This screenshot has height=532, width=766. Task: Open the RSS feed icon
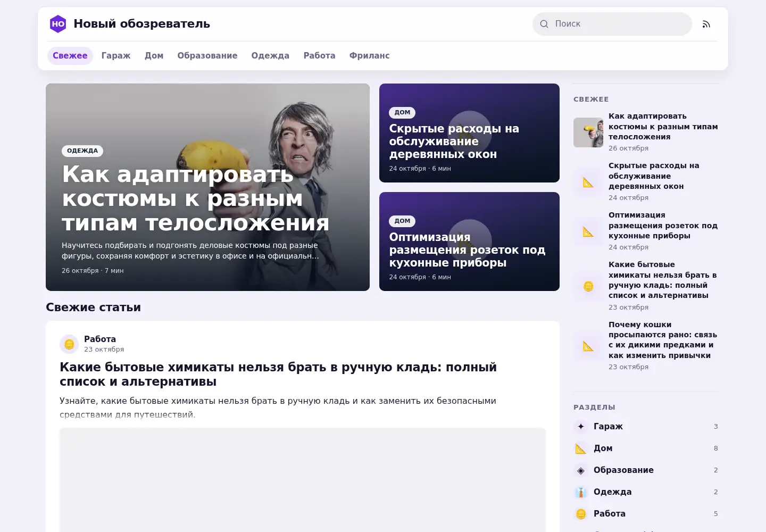pyautogui.click(x=706, y=24)
